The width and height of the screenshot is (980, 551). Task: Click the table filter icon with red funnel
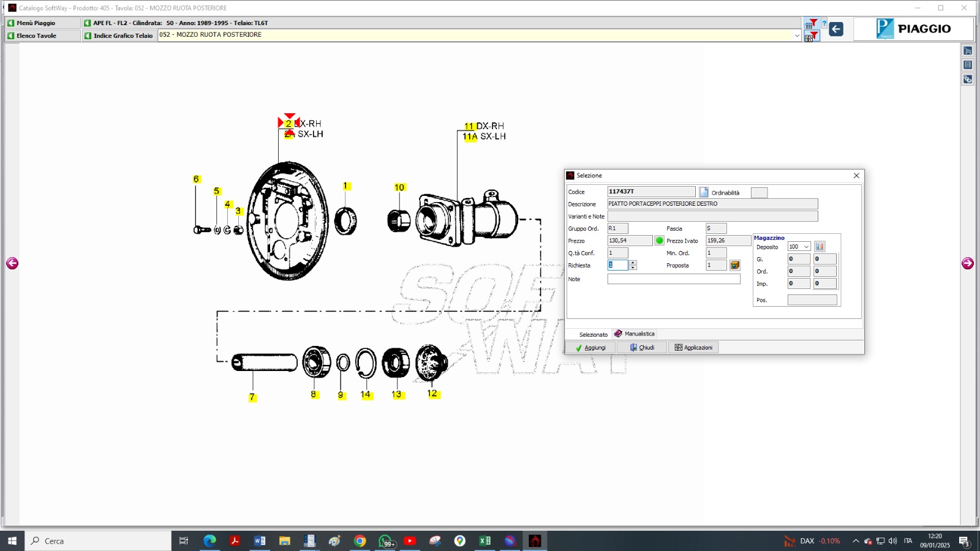pos(811,24)
